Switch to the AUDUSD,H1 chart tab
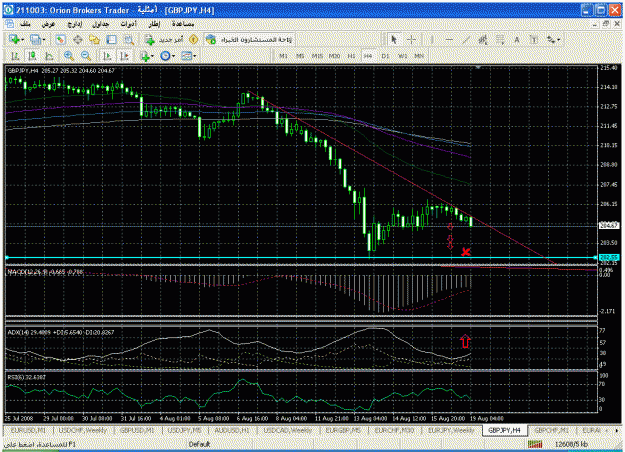Viewport: 625px width, 452px height. [x=232, y=430]
